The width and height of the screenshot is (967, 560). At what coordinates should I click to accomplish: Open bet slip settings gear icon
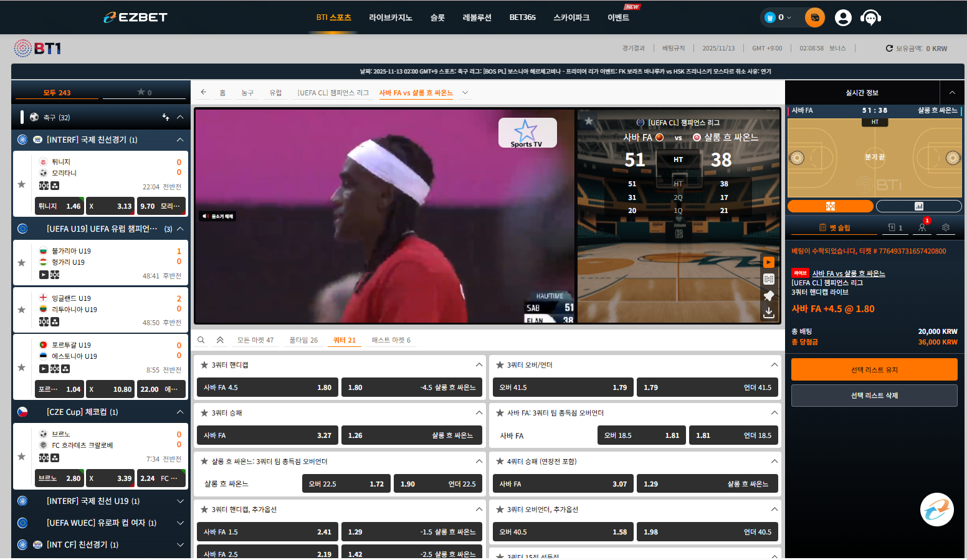coord(946,228)
